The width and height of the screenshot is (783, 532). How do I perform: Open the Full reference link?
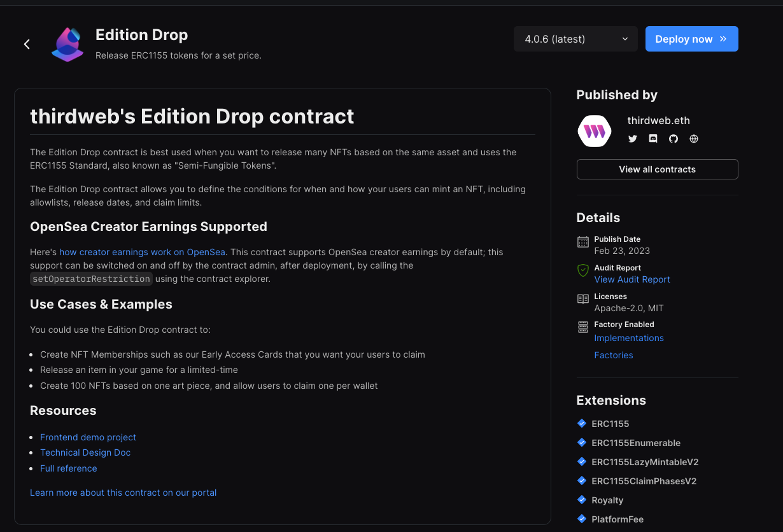[69, 468]
